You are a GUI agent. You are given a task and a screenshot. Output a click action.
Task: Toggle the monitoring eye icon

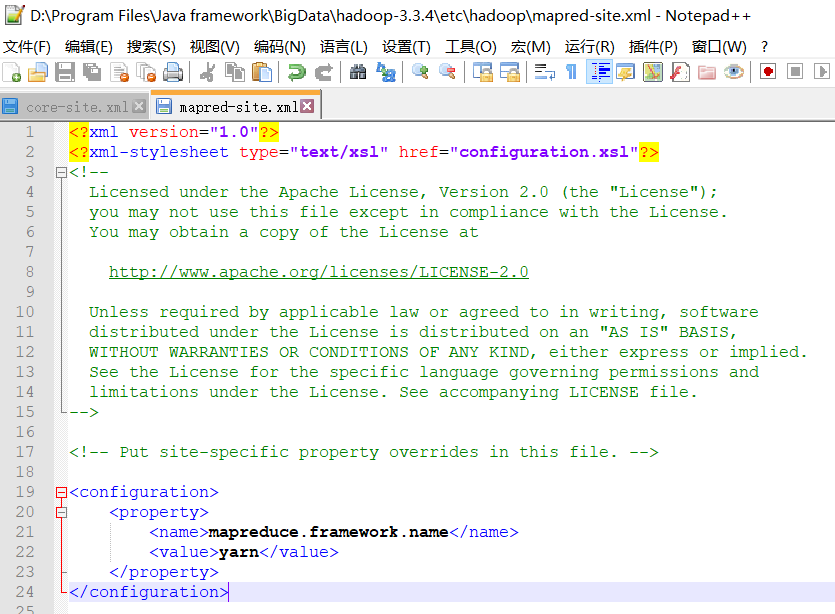pyautogui.click(x=734, y=72)
